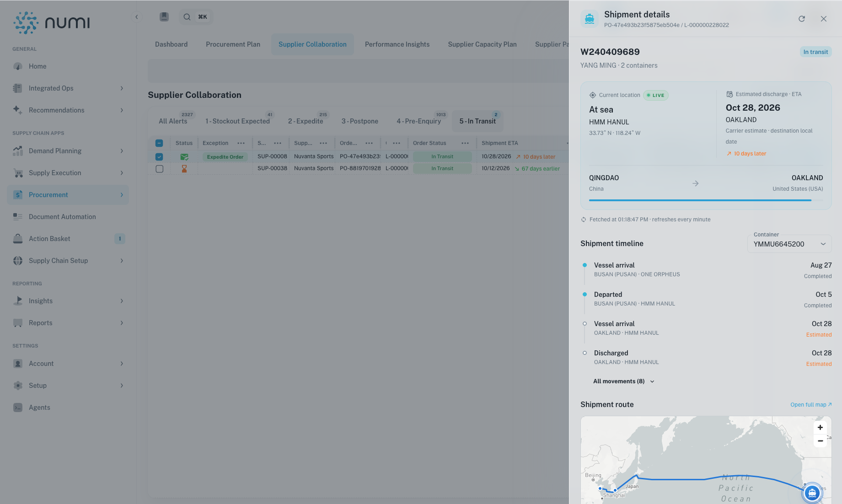The image size is (842, 504).
Task: Switch to the Dashboard tab
Action: 171,44
